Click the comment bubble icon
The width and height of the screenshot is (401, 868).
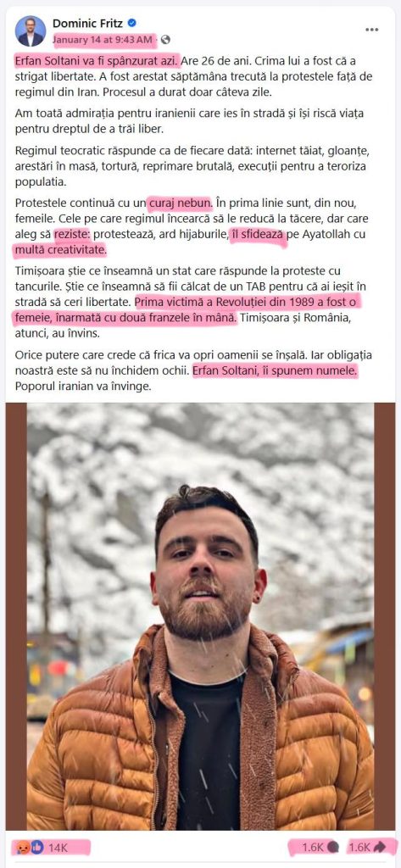333,848
